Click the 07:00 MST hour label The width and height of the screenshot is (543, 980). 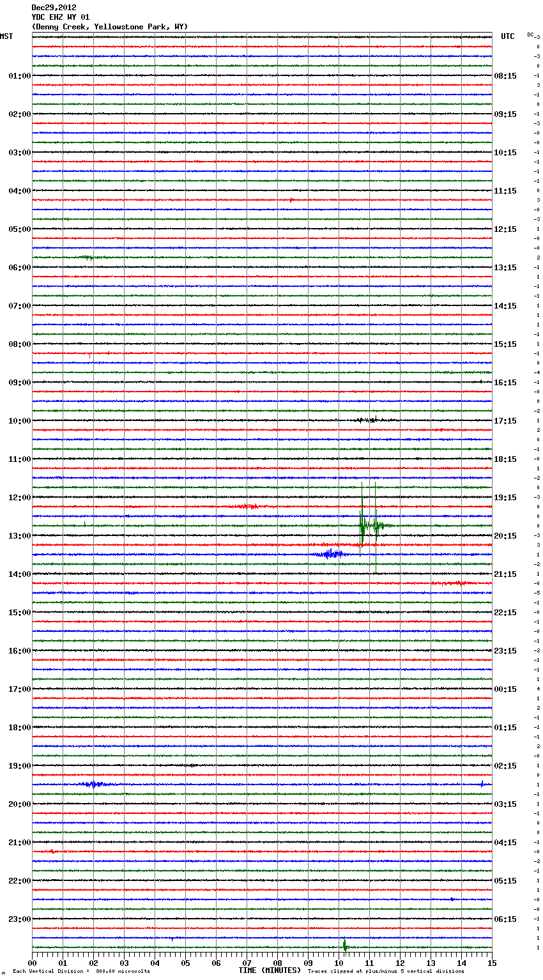(20, 306)
